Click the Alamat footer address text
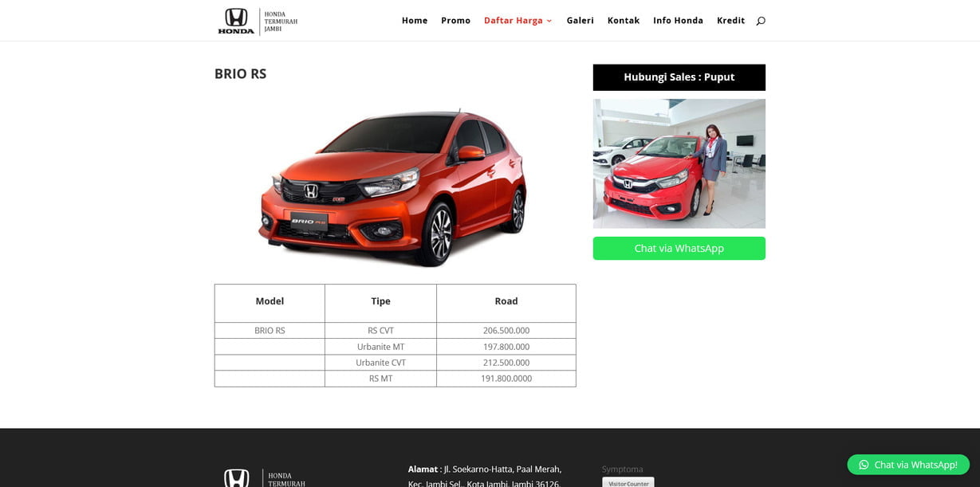Screen dimensions: 980x487 click(485, 476)
